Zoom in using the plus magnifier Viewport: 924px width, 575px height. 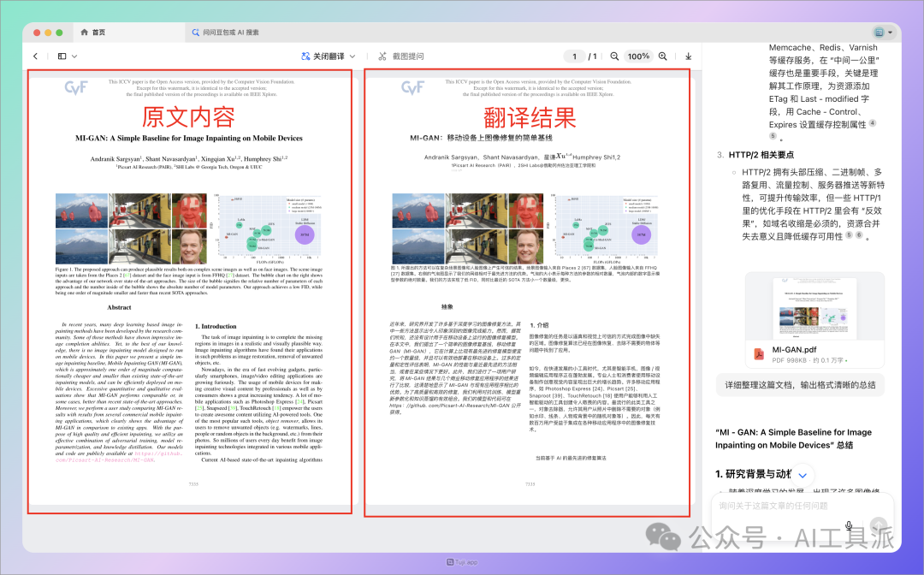tap(662, 56)
